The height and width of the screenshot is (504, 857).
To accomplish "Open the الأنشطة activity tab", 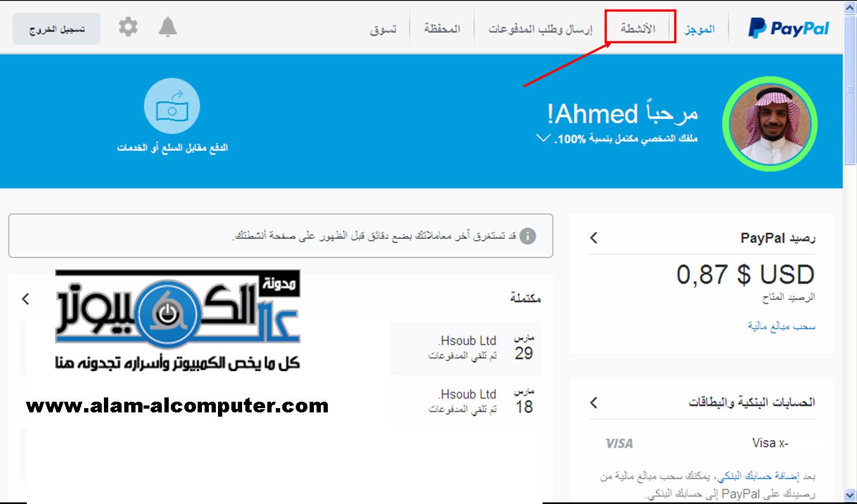I will click(638, 28).
